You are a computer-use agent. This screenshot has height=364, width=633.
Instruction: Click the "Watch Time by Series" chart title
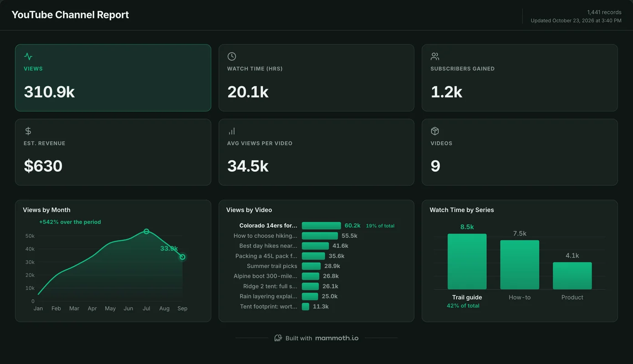pos(462,210)
